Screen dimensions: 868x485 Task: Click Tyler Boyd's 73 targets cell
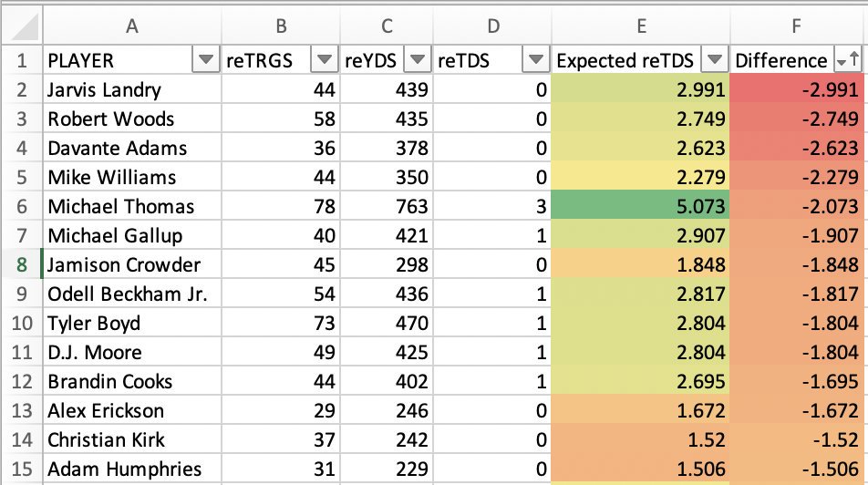(281, 324)
